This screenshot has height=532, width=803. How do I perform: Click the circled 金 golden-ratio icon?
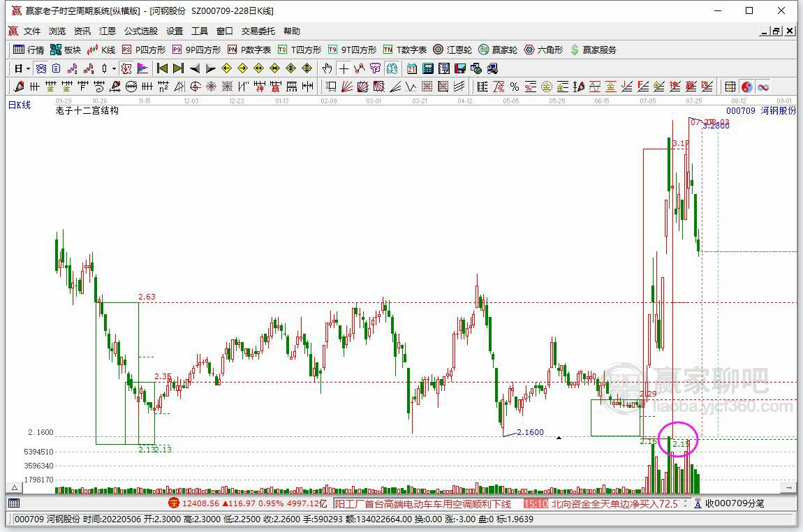(547, 87)
